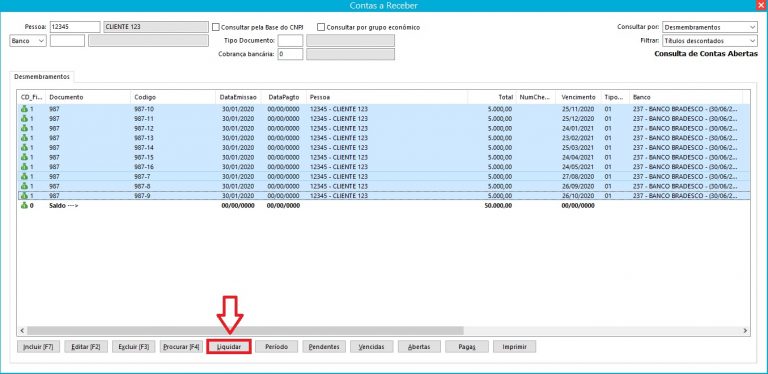768x374 pixels.
Task: Click the 50.000,00 balance total
Action: [x=498, y=206]
